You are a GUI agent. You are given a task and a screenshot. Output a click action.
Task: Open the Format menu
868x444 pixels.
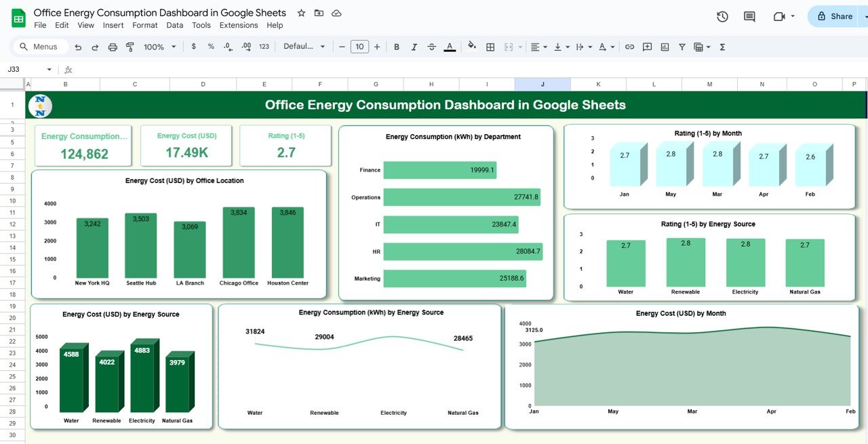coord(144,25)
